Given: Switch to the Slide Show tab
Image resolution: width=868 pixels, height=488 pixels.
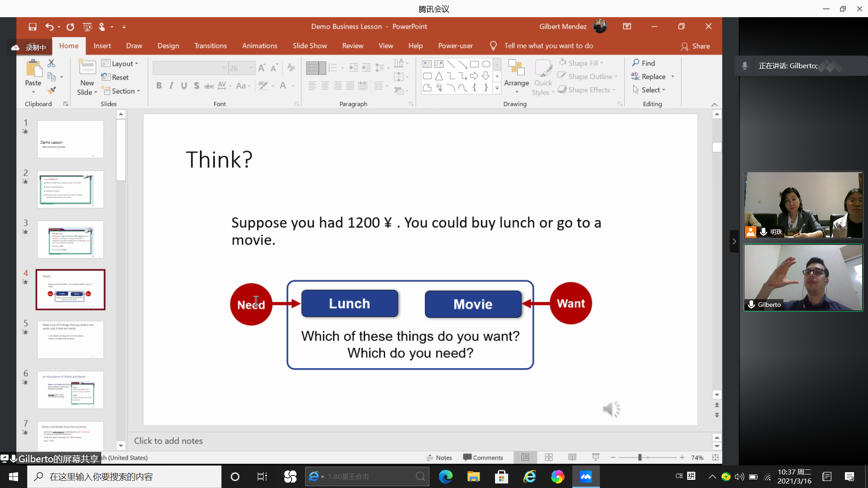Looking at the screenshot, I should pos(309,46).
